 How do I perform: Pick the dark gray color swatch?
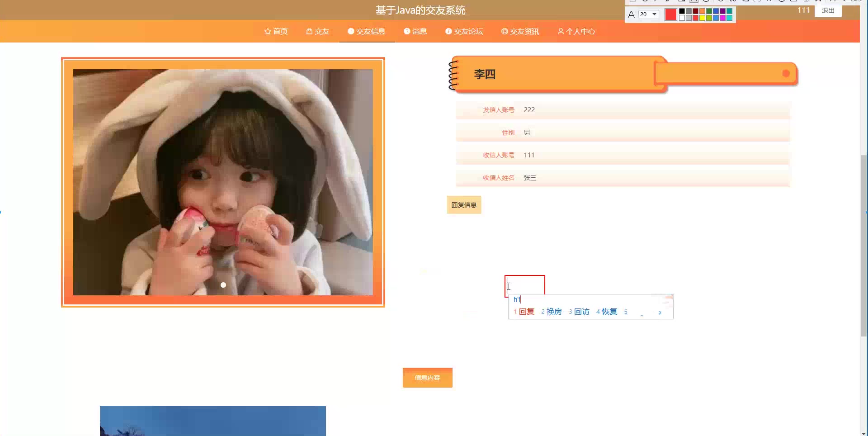coord(689,11)
